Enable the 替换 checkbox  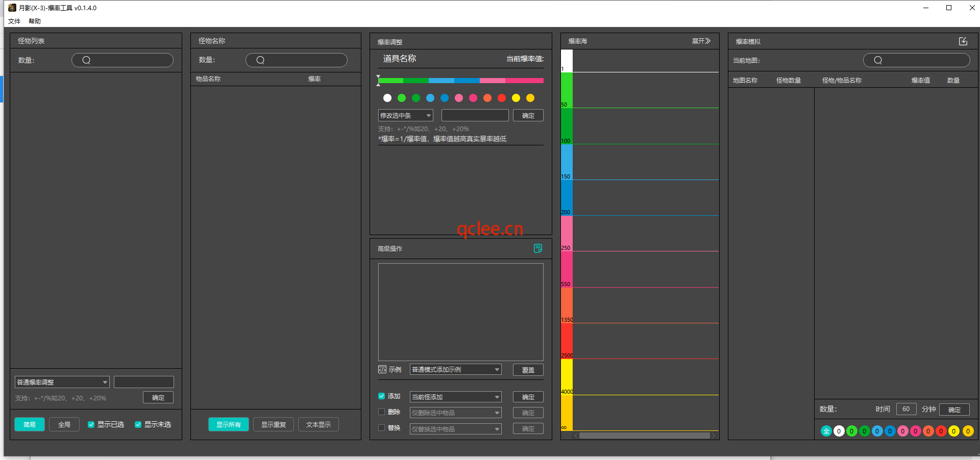coord(381,428)
